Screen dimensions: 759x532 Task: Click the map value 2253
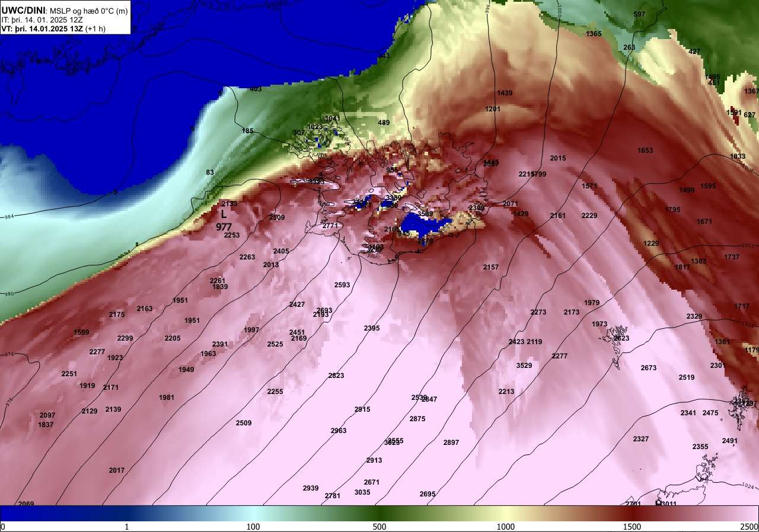pos(232,235)
